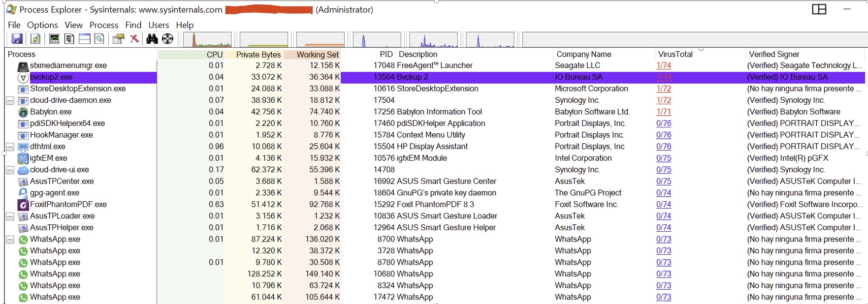Open VirusTotal 0/75 link for igfxEM.exe
The width and height of the screenshot is (868, 304).
tap(664, 158)
